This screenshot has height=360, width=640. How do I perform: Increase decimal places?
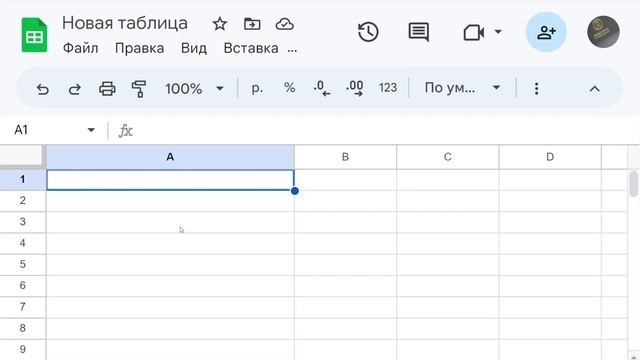click(354, 88)
